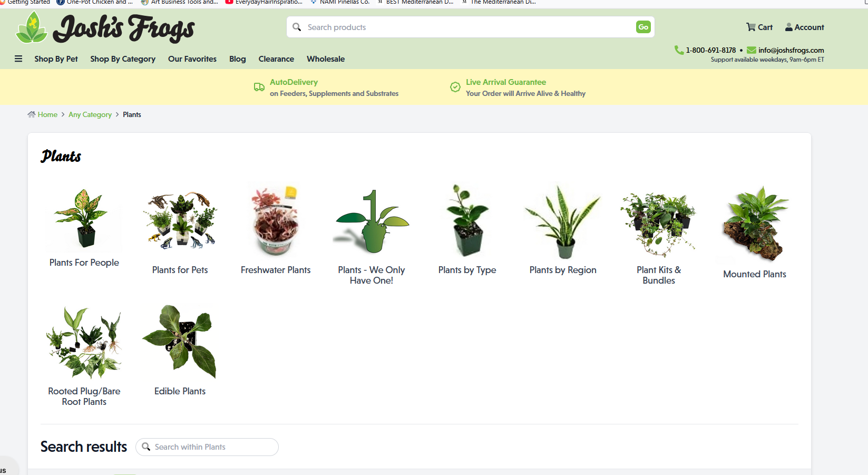This screenshot has width=868, height=475.
Task: Open the Account page
Action: click(x=804, y=27)
